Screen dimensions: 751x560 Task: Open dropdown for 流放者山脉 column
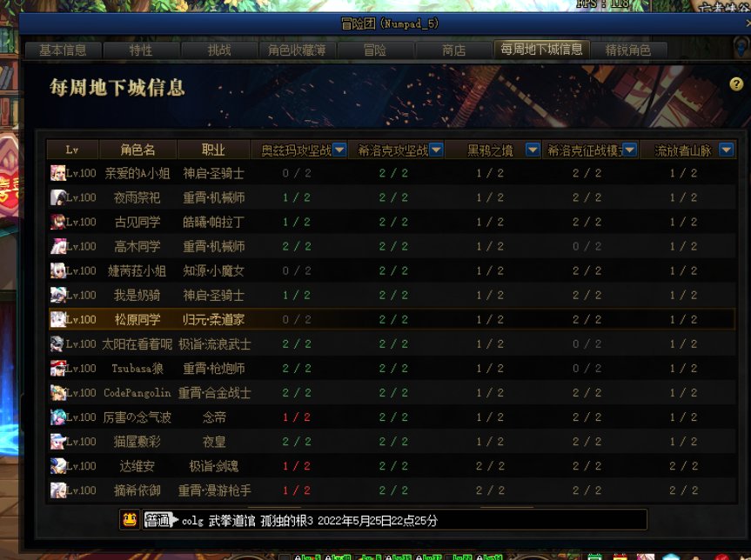pyautogui.click(x=727, y=150)
